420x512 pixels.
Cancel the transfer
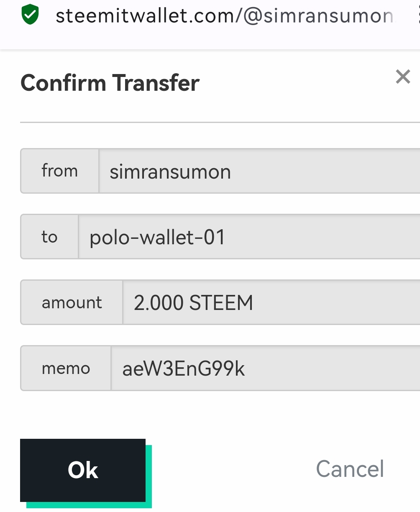pos(350,468)
